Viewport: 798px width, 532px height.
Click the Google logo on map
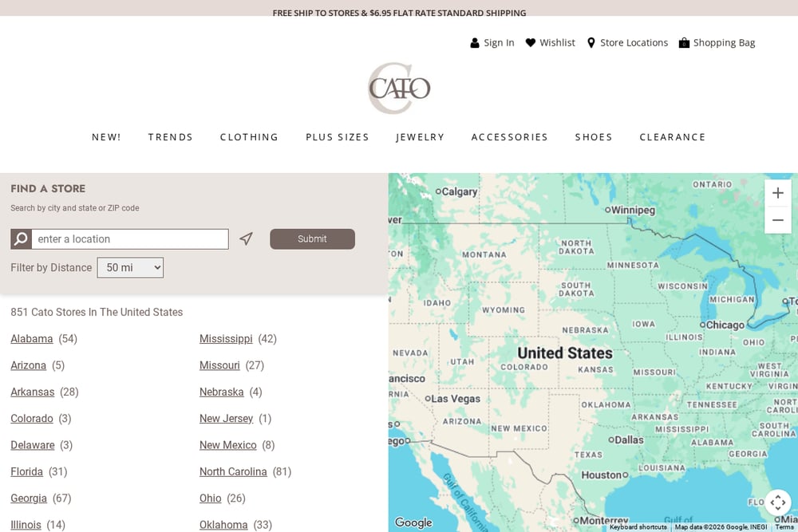coord(413,522)
